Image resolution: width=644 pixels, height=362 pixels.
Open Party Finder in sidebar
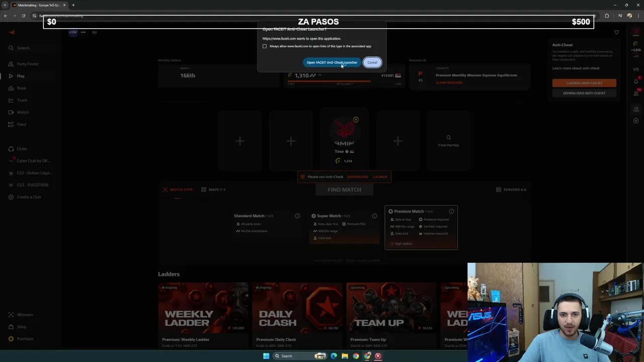tap(24, 64)
